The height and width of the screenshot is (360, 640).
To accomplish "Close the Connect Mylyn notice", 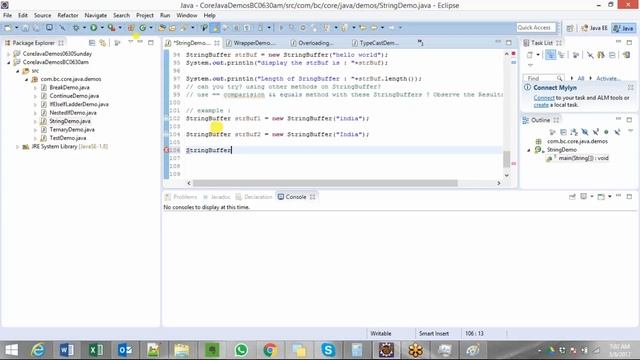I will [x=631, y=87].
